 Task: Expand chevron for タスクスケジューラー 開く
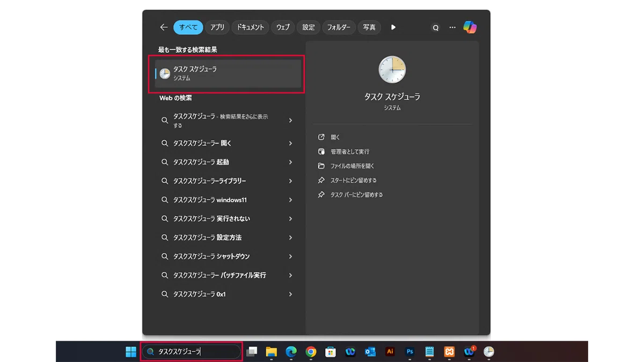290,143
